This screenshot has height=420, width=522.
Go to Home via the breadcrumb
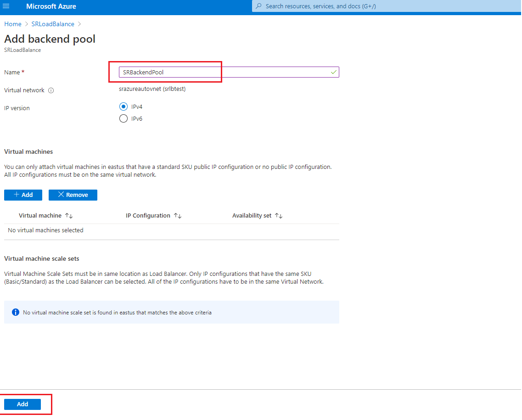pos(13,24)
